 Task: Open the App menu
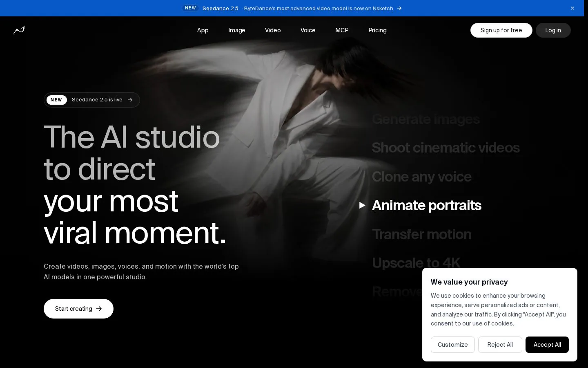click(203, 30)
